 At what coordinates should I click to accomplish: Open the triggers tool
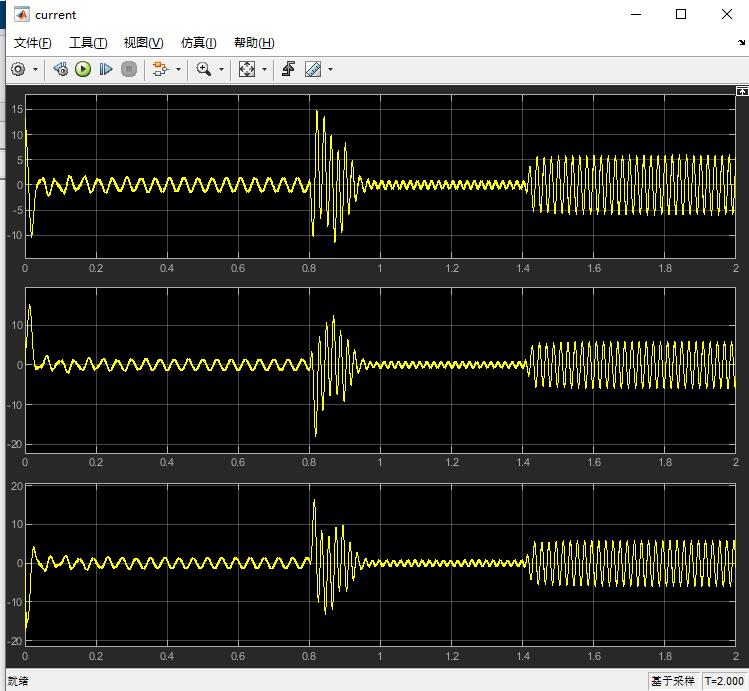[288, 69]
